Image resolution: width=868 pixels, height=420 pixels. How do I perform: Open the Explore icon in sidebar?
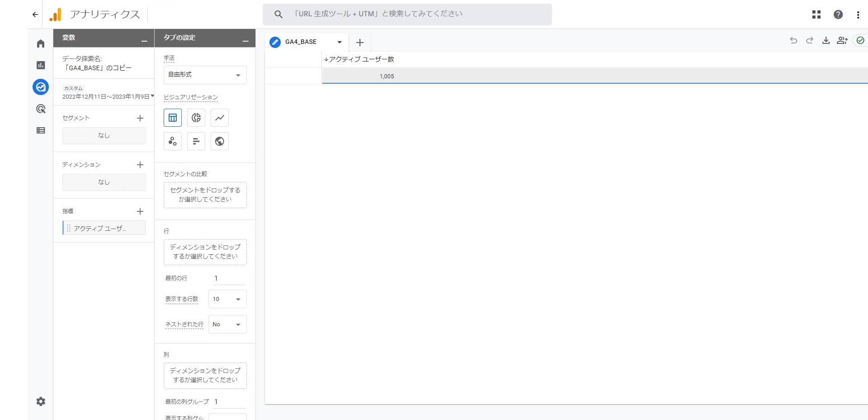point(41,87)
